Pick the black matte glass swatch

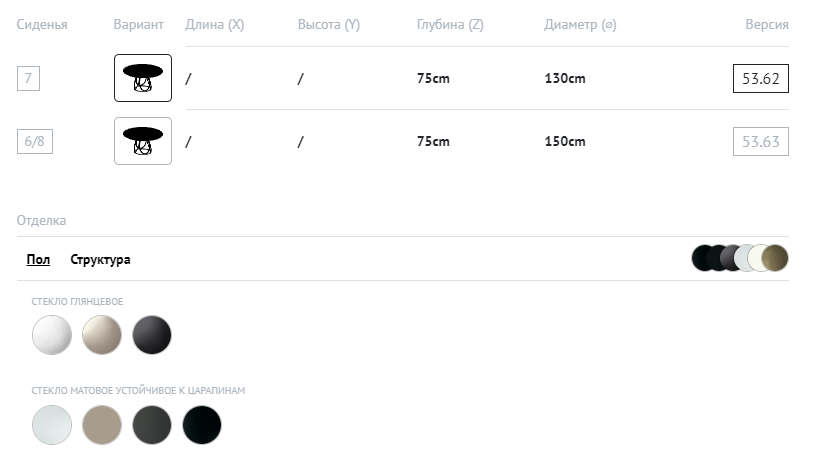[202, 425]
